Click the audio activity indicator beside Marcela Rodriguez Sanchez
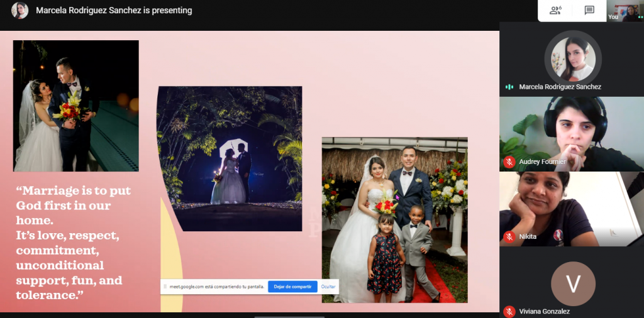Image resolution: width=644 pixels, height=318 pixels. tap(509, 87)
